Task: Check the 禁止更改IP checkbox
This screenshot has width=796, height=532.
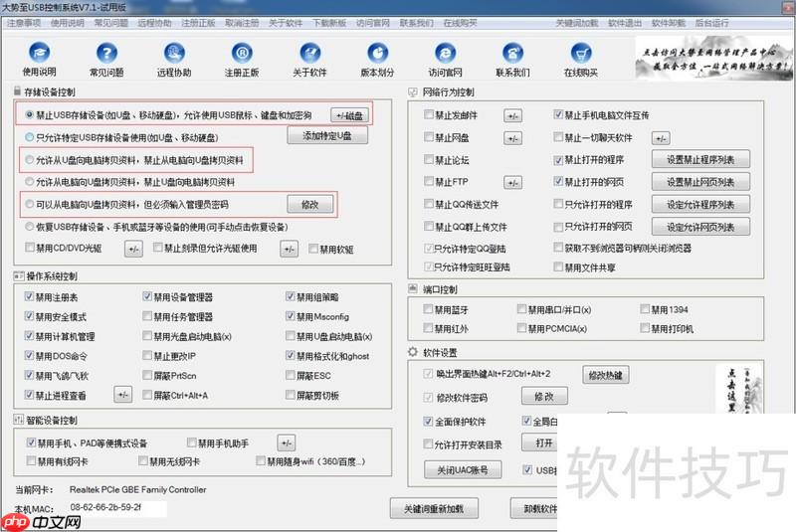Action: coord(147,356)
